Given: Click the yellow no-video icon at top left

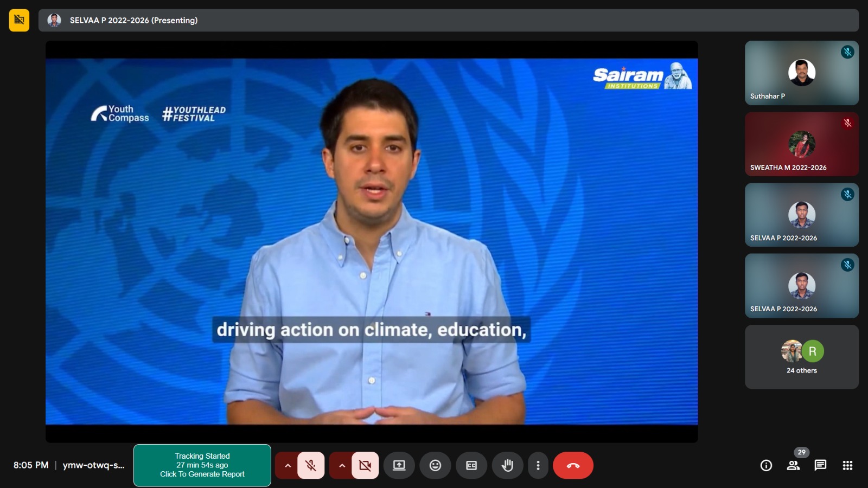Looking at the screenshot, I should pos(19,20).
